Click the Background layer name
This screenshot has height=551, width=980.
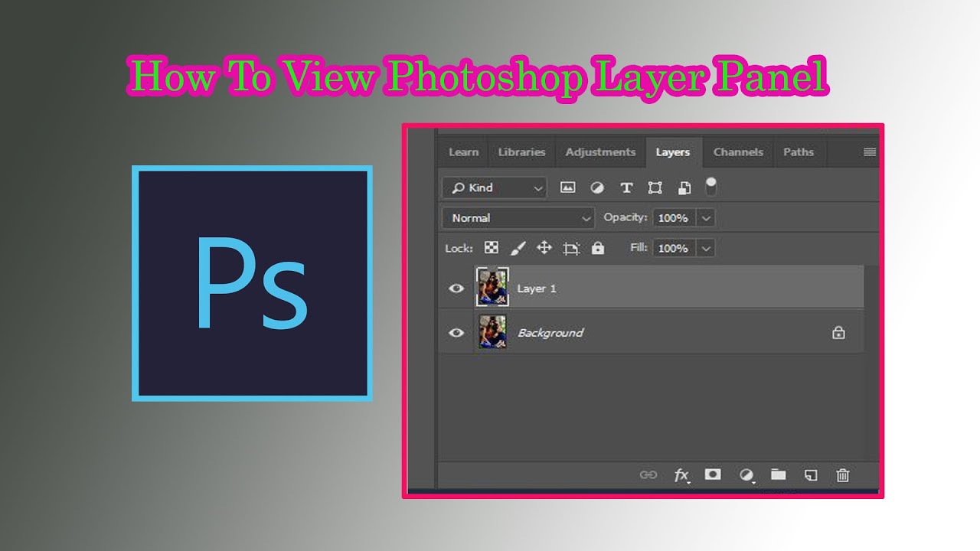pos(550,333)
